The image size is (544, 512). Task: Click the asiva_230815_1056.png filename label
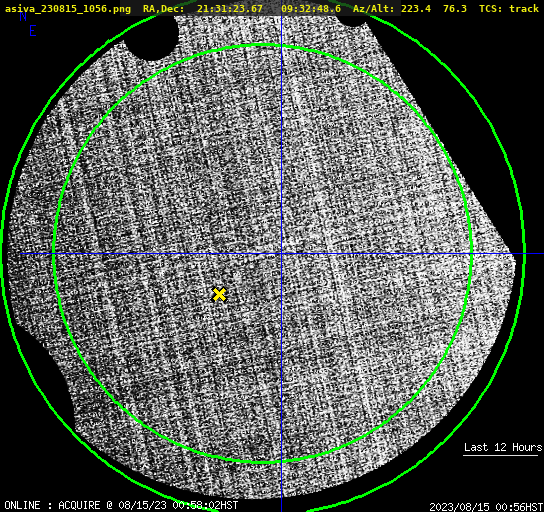(x=68, y=8)
